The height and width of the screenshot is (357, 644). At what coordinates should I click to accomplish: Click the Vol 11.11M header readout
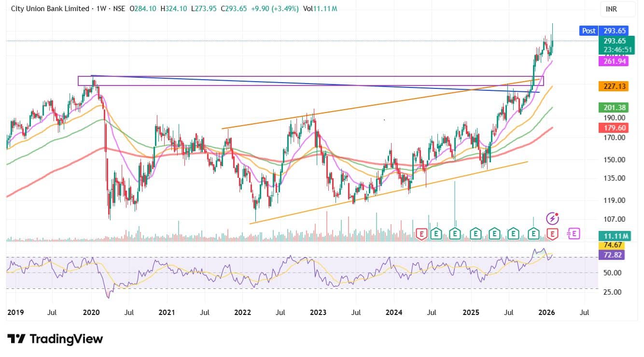click(320, 9)
